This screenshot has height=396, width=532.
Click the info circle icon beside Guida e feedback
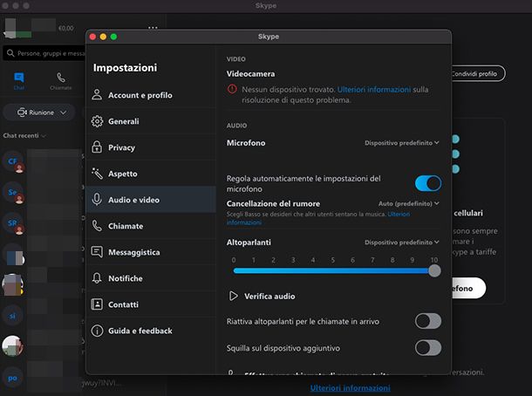[x=97, y=331]
